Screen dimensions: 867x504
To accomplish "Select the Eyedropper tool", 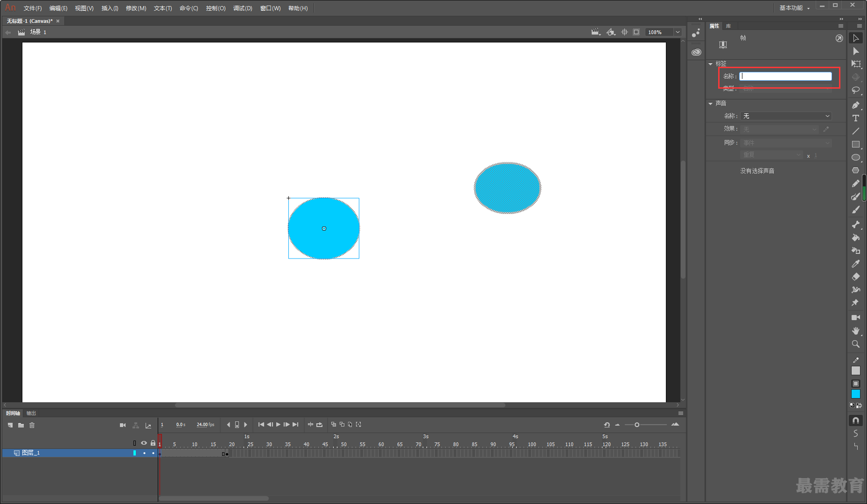I will 855,264.
